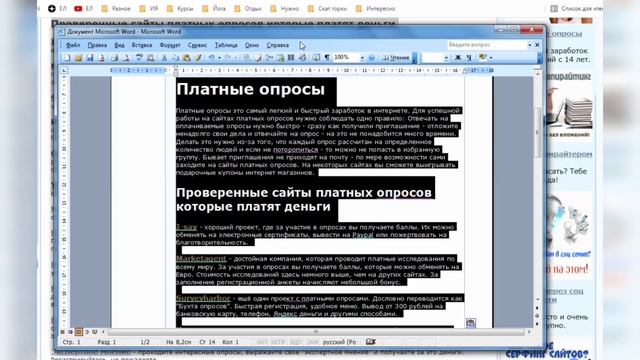640x360 pixels.
Task: Click the Open folder icon in Word toolbar
Action: tap(78, 58)
